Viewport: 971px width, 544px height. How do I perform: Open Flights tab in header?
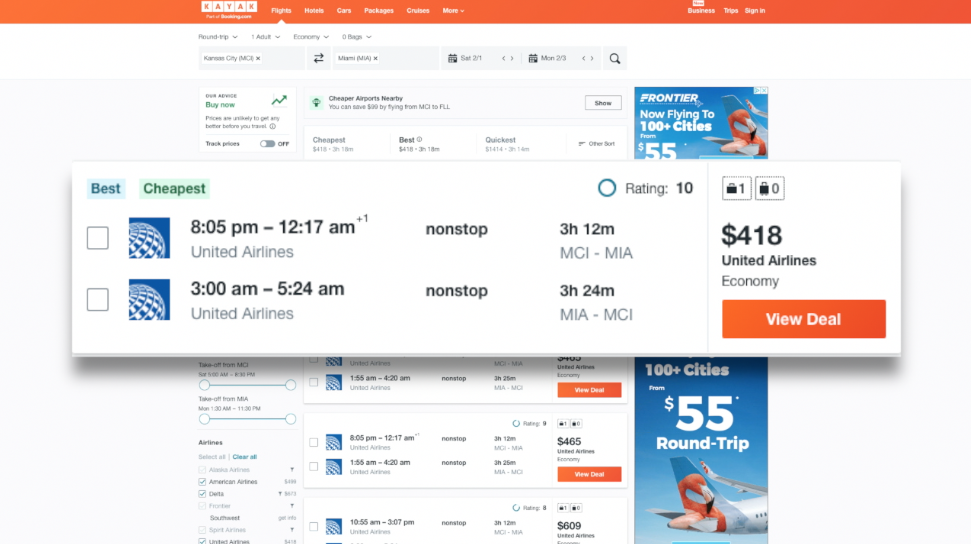click(x=281, y=11)
